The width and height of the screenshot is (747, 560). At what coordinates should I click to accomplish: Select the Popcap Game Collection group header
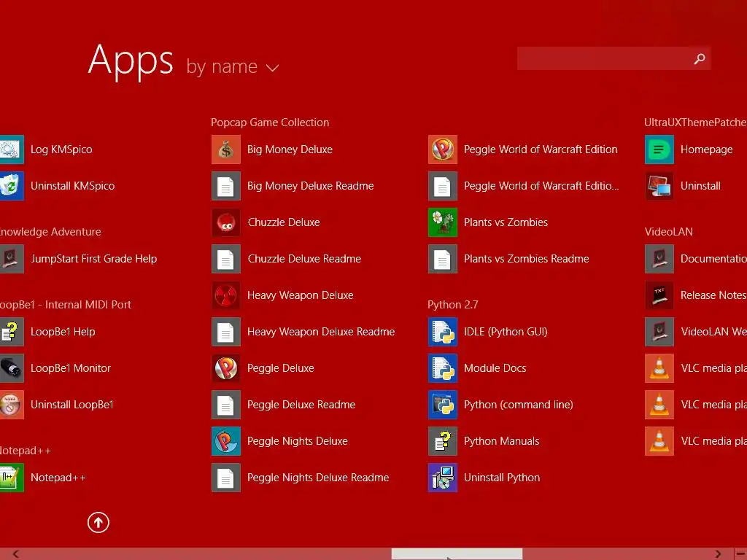pos(270,122)
